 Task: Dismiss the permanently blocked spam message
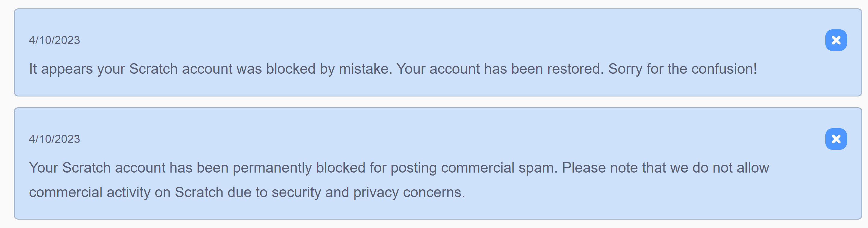836,139
